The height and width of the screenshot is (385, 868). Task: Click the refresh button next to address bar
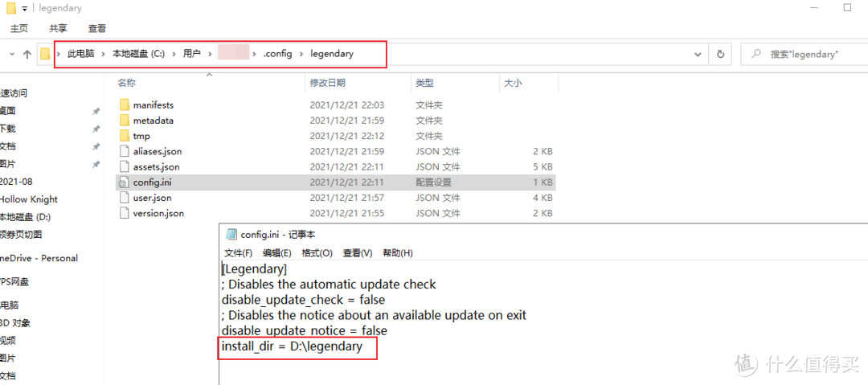click(720, 55)
